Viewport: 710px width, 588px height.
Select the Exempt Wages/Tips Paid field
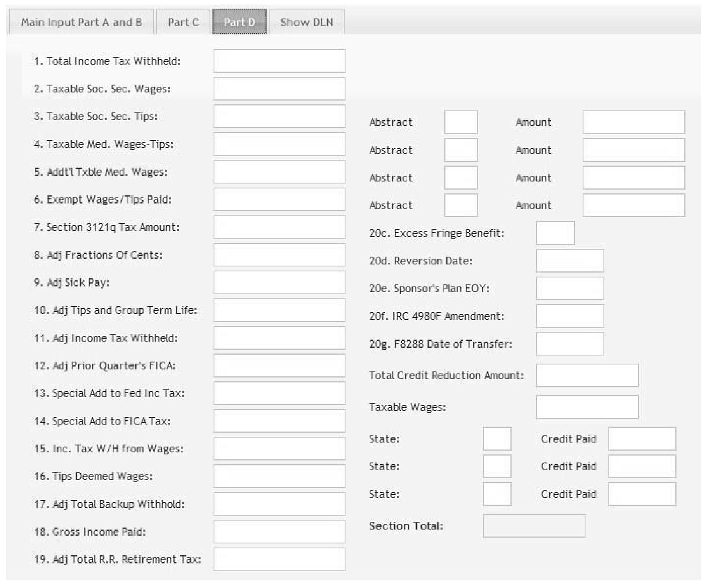pos(279,200)
